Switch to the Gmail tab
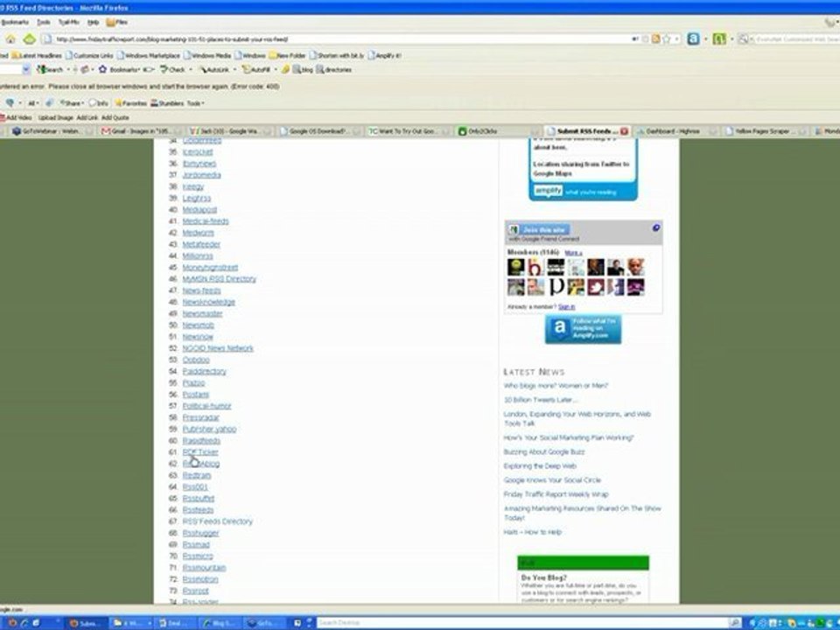This screenshot has width=840, height=630. (138, 131)
